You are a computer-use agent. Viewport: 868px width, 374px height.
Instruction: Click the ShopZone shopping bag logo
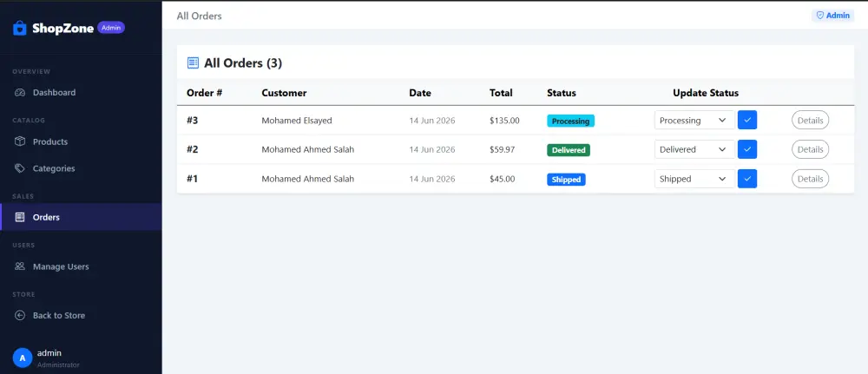click(x=19, y=29)
